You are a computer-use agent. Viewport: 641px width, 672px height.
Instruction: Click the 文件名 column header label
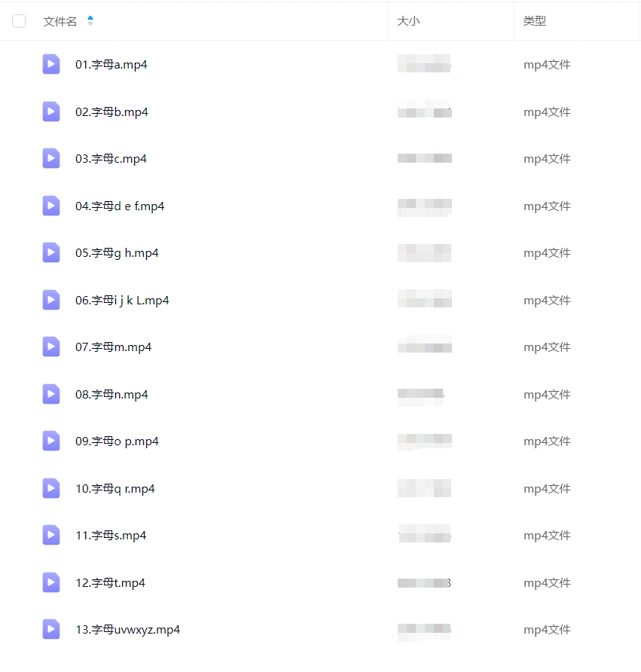tap(60, 21)
